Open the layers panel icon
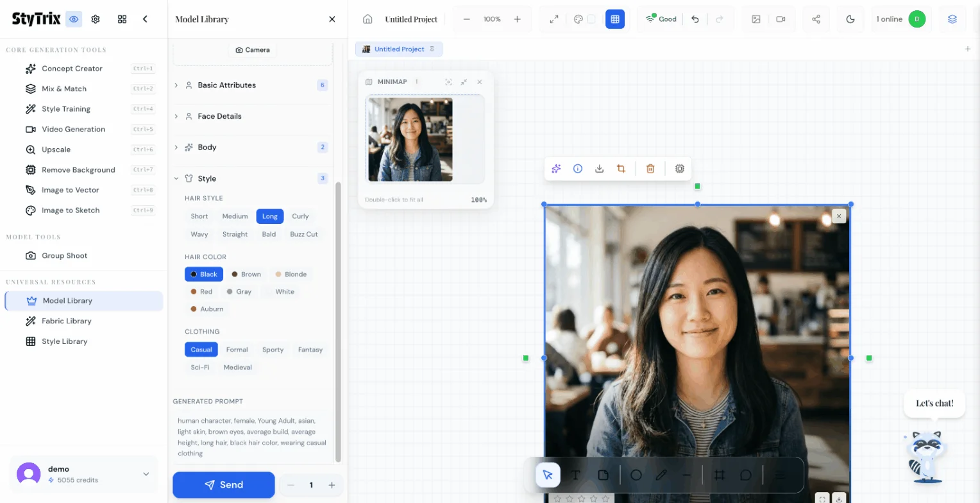Viewport: 980px width, 503px height. coord(952,19)
